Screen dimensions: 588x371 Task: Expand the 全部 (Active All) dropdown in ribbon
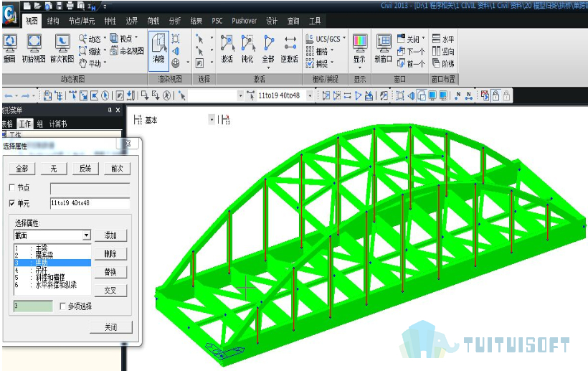point(268,68)
